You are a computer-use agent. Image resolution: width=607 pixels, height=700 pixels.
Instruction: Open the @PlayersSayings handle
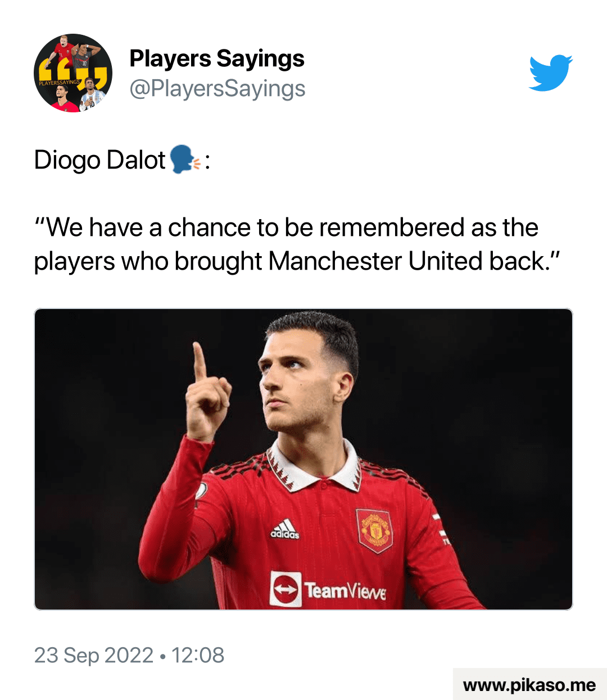[218, 89]
